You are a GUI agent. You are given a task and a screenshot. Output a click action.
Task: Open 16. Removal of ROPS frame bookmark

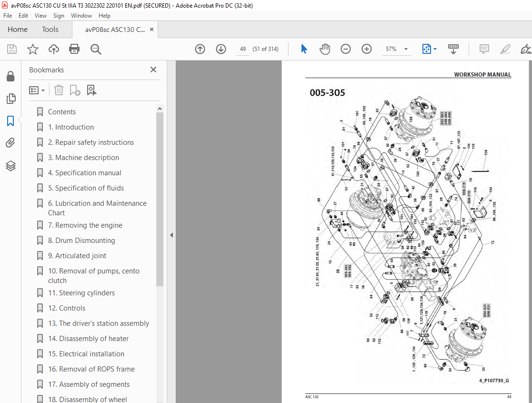91,369
